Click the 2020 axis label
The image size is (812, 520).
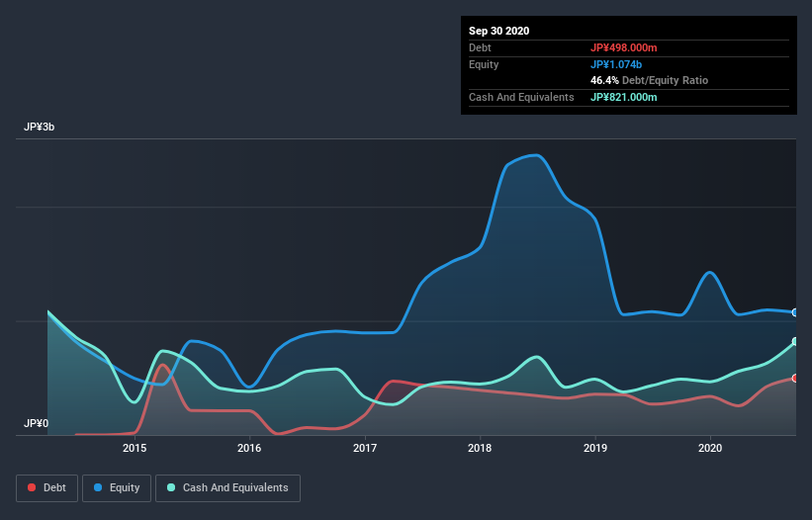710,448
